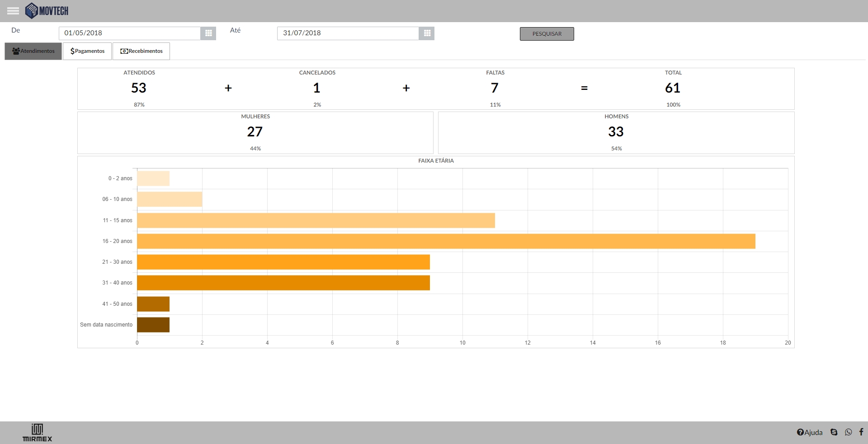Open the Até date calendar picker

427,33
